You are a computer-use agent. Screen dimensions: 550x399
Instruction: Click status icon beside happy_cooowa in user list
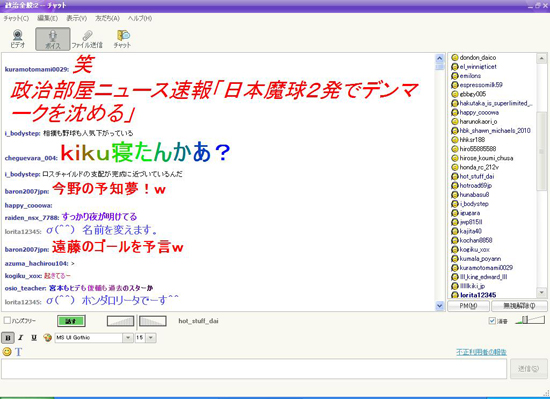(455, 113)
